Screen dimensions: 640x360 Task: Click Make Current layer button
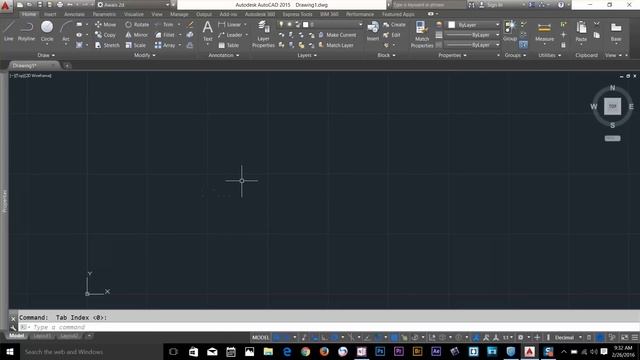pyautogui.click(x=337, y=35)
